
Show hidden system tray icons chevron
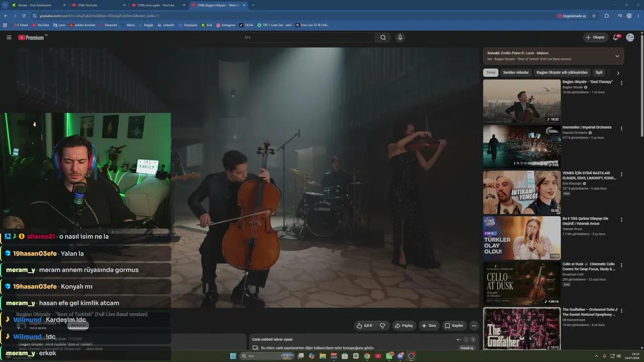tap(597, 356)
